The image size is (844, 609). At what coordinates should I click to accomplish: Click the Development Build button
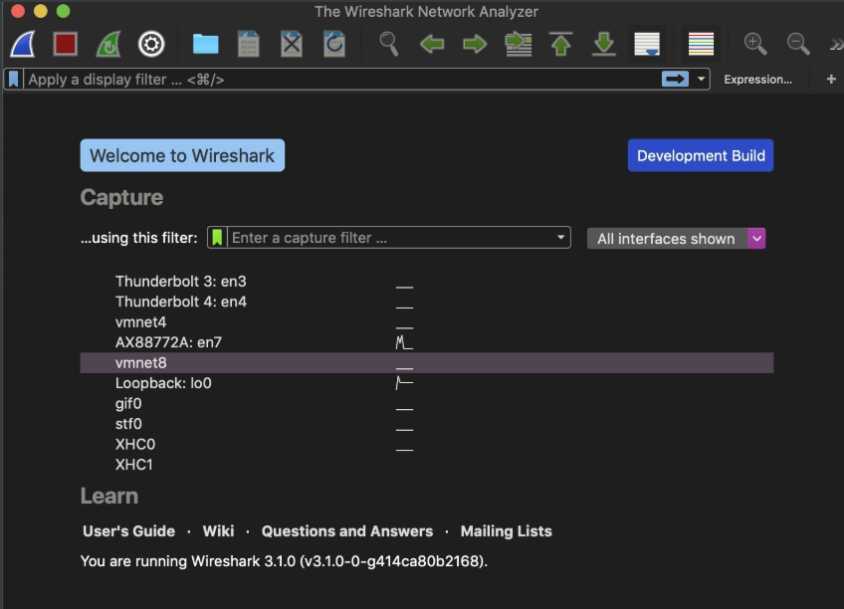tap(700, 156)
